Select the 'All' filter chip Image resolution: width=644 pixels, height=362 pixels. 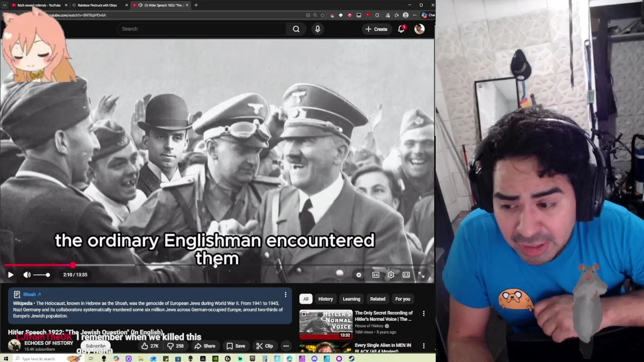coord(305,299)
